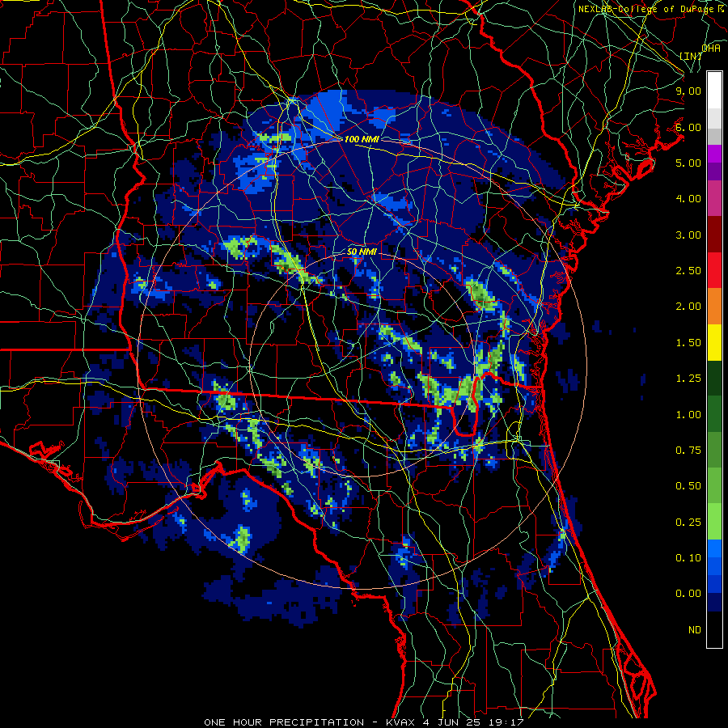Click the orange 2.00 legend swatch

tap(714, 307)
